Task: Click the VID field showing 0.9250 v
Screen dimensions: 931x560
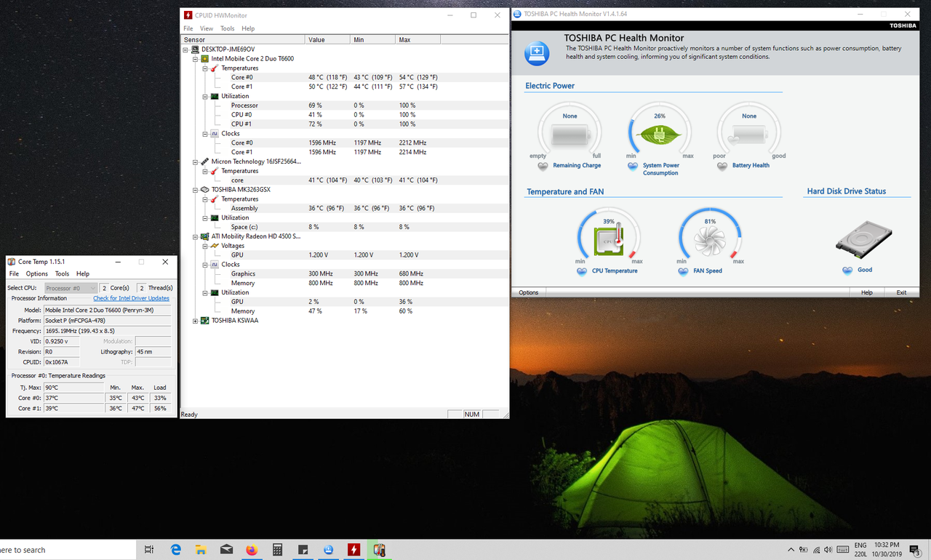Action: pos(61,341)
